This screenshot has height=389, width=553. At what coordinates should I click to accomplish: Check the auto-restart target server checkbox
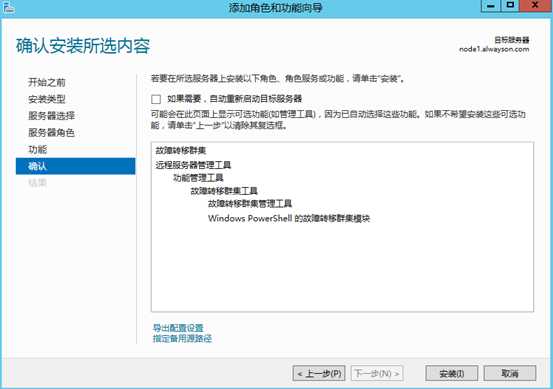click(156, 99)
